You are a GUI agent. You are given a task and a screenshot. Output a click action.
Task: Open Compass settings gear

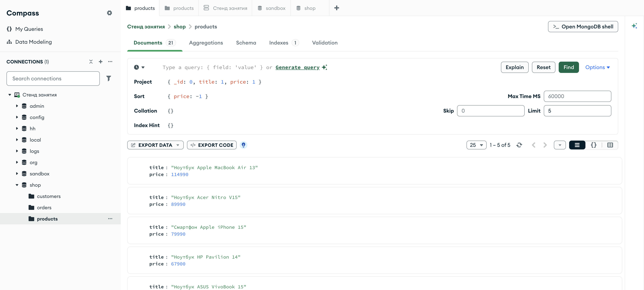109,13
